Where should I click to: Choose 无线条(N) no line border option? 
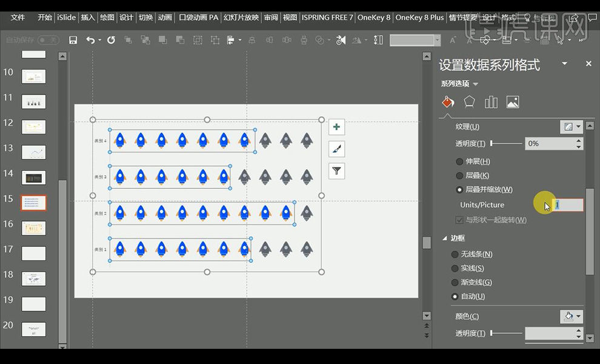[455, 254]
